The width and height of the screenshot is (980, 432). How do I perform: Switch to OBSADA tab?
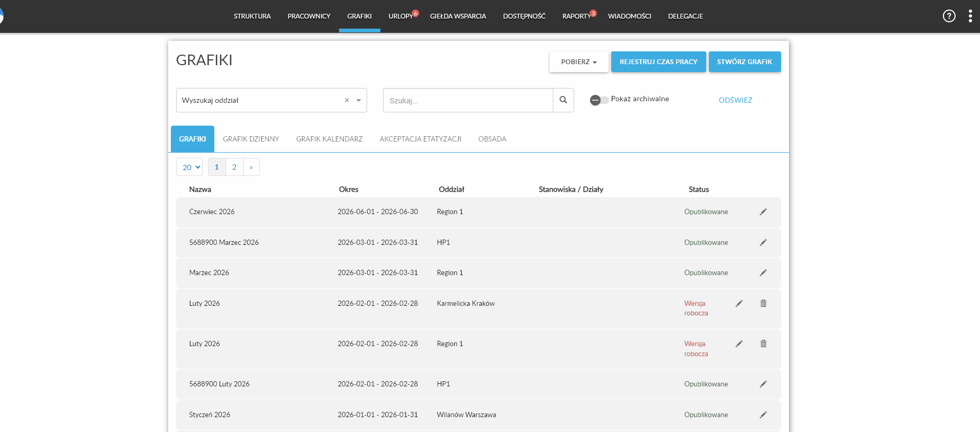tap(492, 139)
